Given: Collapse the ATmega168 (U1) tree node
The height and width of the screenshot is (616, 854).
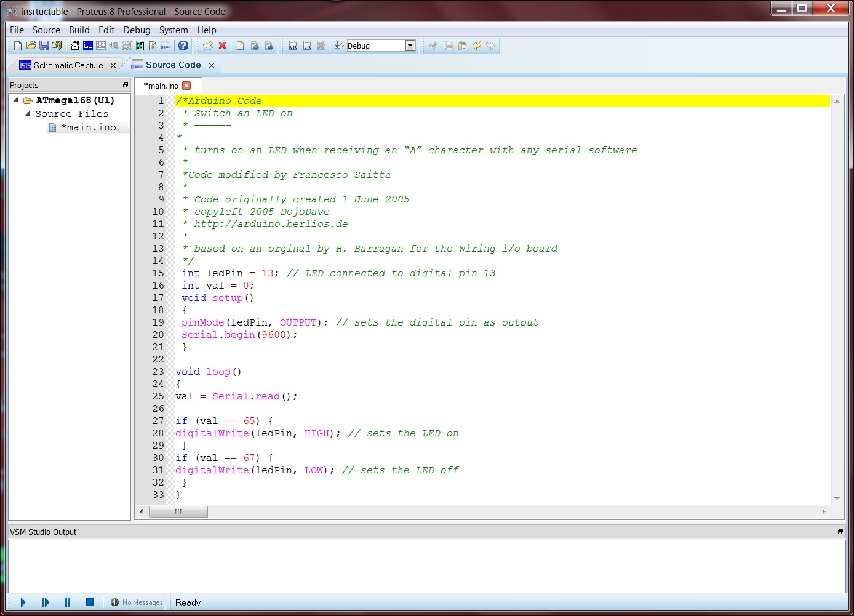Looking at the screenshot, I should (15, 100).
